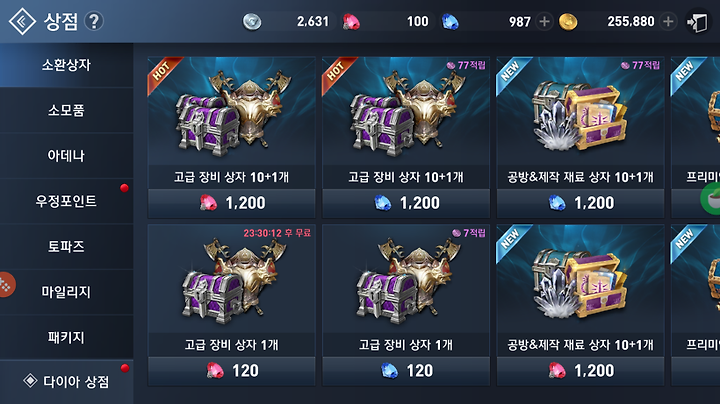Add more blue diamonds with plus
Image resolution: width=720 pixels, height=404 pixels.
point(544,22)
